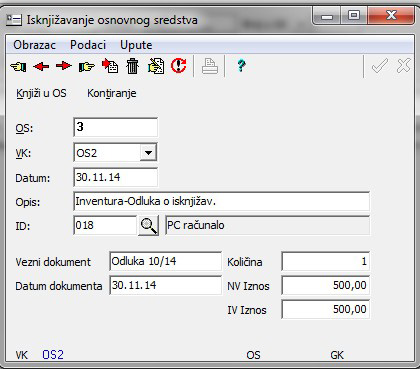
Task: Click the ID field containing 018
Action: pos(105,225)
